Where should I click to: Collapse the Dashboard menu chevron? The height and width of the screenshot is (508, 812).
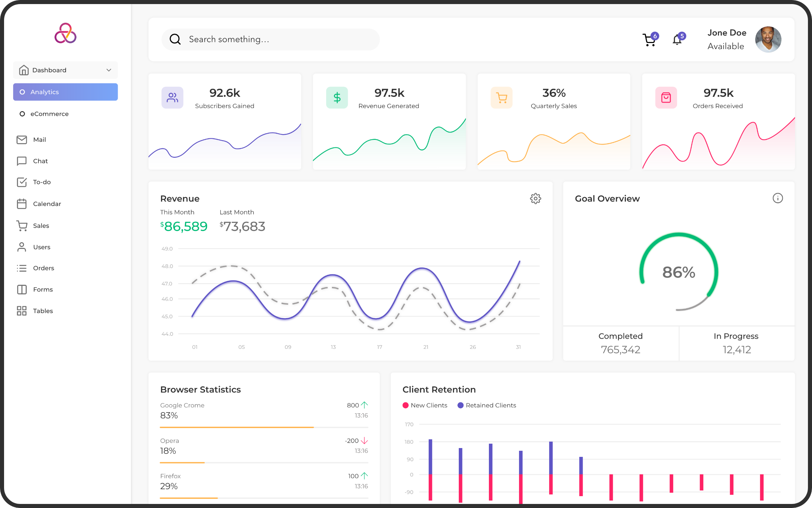click(x=109, y=70)
